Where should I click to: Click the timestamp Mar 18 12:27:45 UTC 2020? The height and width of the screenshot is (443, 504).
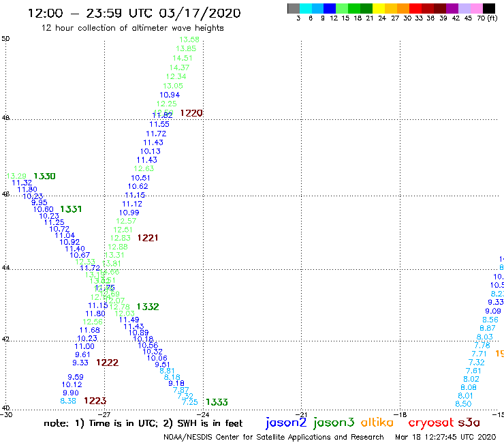[x=445, y=437]
